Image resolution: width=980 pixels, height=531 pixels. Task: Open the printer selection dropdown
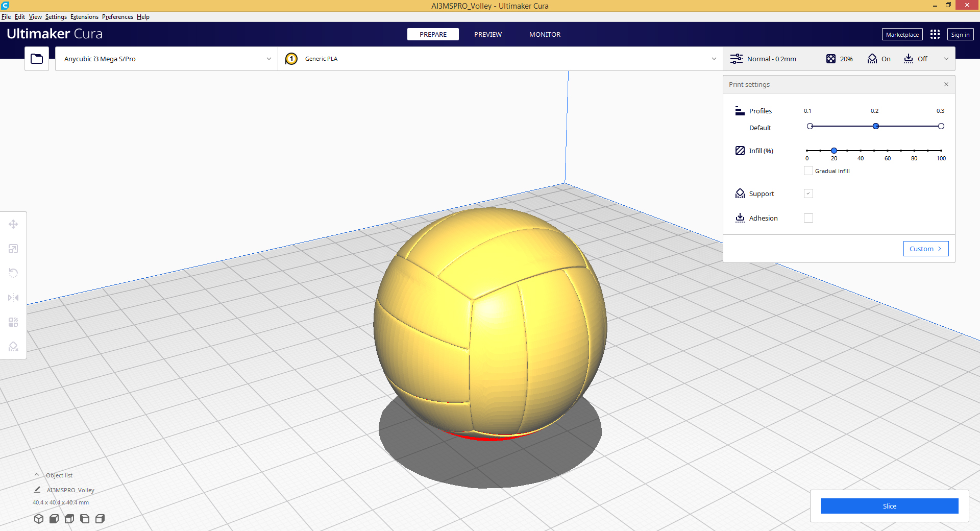coord(166,58)
